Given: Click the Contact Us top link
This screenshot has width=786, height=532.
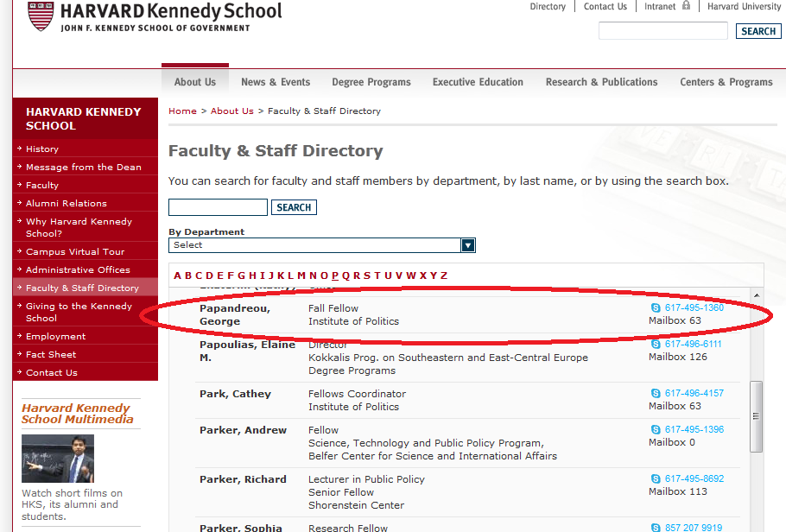Looking at the screenshot, I should tap(605, 7).
